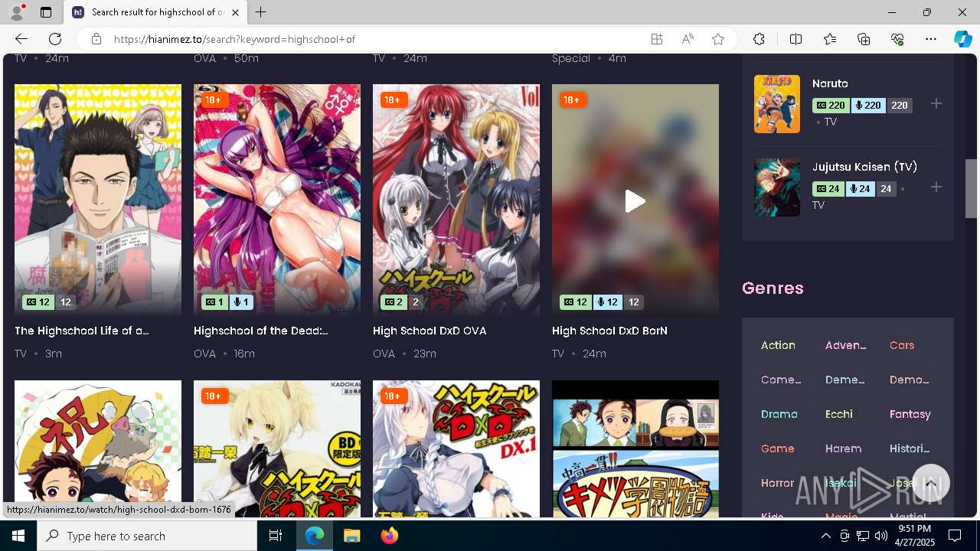Screen dimensions: 980x551
Task: Open Extensions puzzle icon
Action: [759, 39]
